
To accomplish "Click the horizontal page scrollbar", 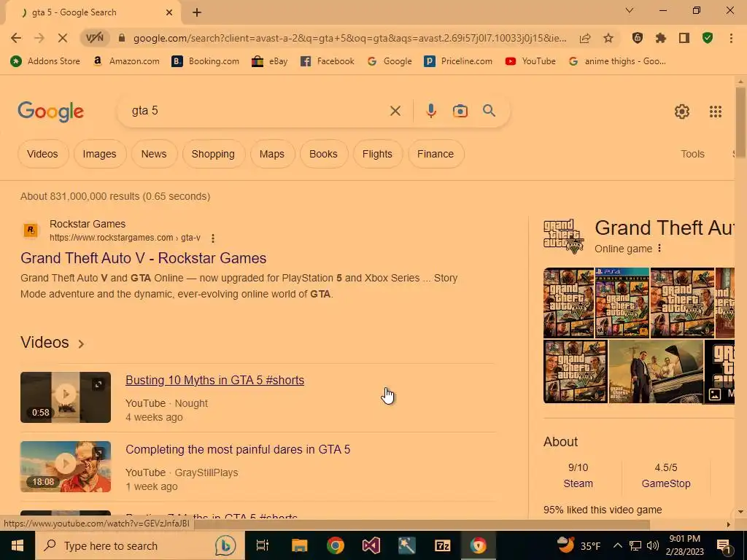I will coord(422,524).
